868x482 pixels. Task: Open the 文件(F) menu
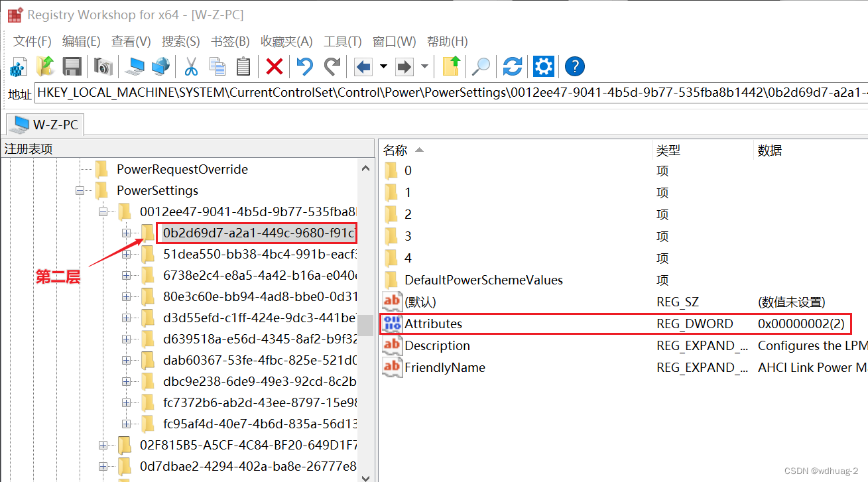tap(32, 41)
